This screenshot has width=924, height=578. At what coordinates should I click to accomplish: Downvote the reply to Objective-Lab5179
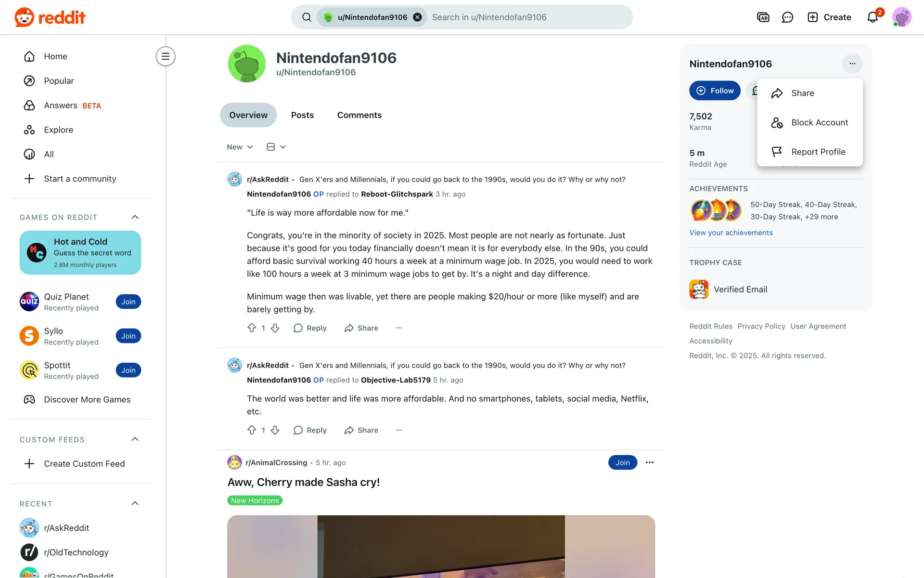pyautogui.click(x=275, y=430)
